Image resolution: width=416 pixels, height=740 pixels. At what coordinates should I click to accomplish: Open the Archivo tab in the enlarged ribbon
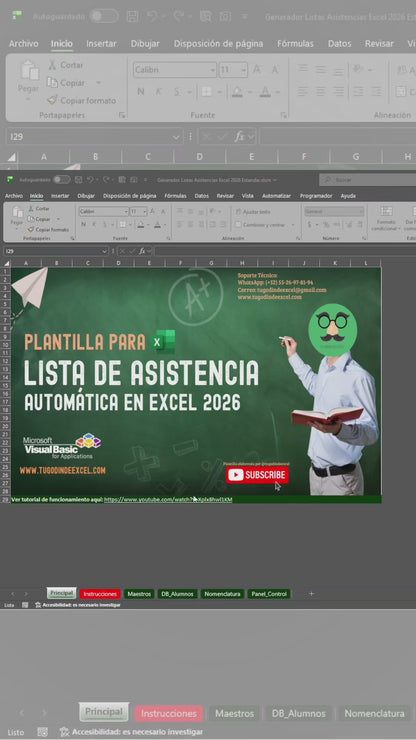pos(24,43)
